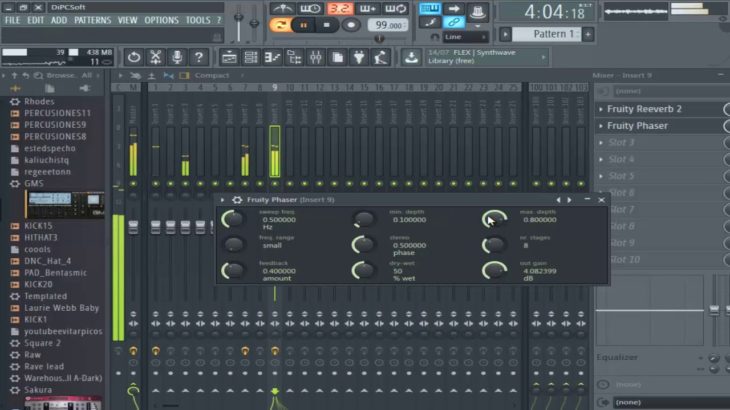The width and height of the screenshot is (730, 410).
Task: Toggle the multilink to controllers icon
Action: [x=453, y=22]
